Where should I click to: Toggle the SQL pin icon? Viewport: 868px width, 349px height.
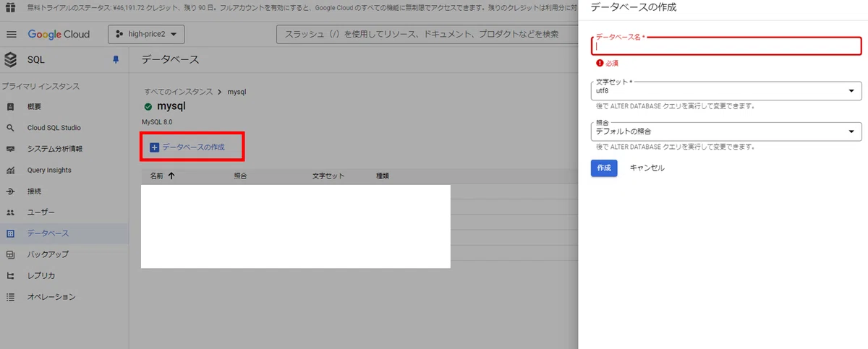tap(116, 60)
